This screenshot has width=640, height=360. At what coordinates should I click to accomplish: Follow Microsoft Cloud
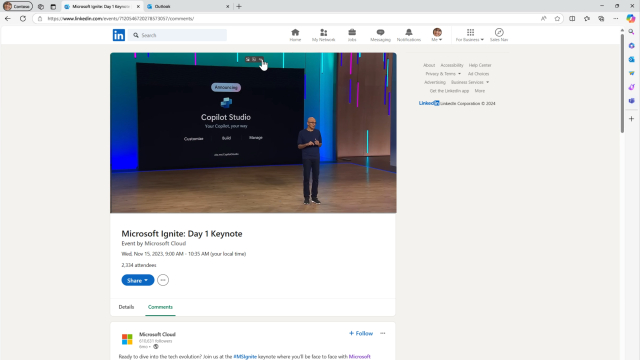coord(361,333)
